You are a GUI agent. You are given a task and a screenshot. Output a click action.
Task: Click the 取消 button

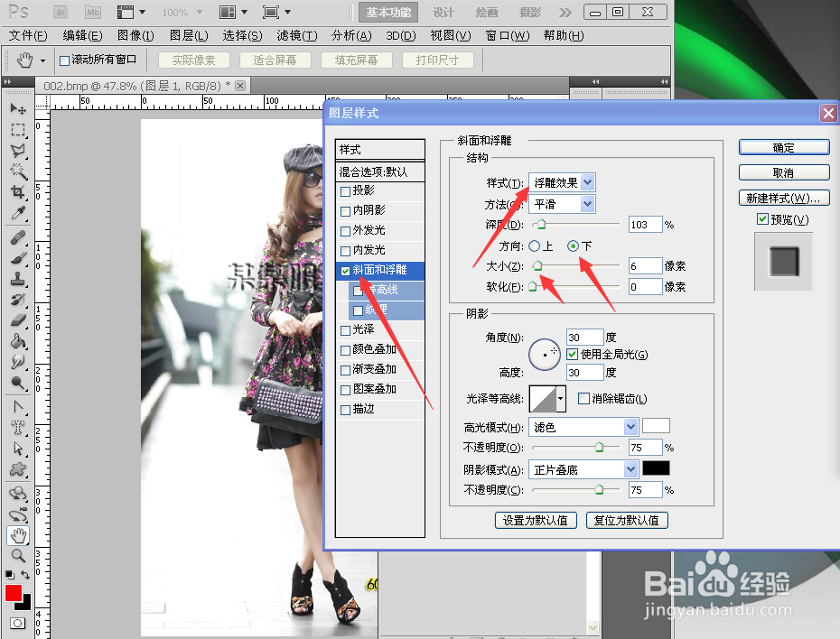(x=784, y=173)
